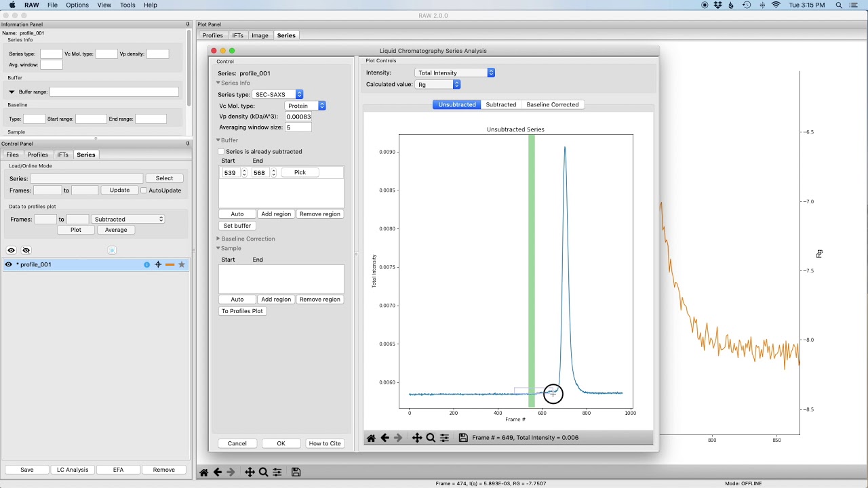The height and width of the screenshot is (488, 868).
Task: Select zoom tool in main plot panel toolbar
Action: 263,472
